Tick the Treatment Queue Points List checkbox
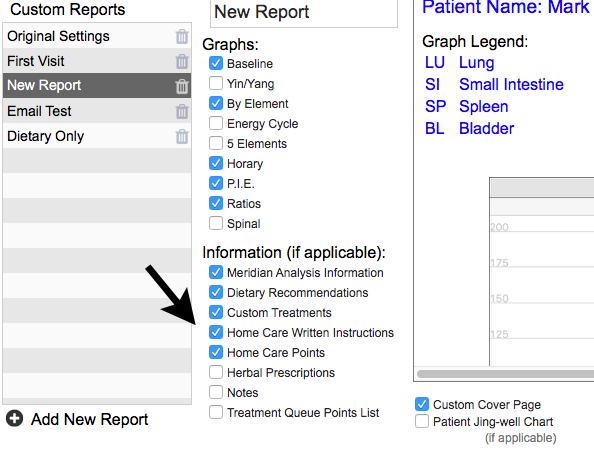 (216, 412)
